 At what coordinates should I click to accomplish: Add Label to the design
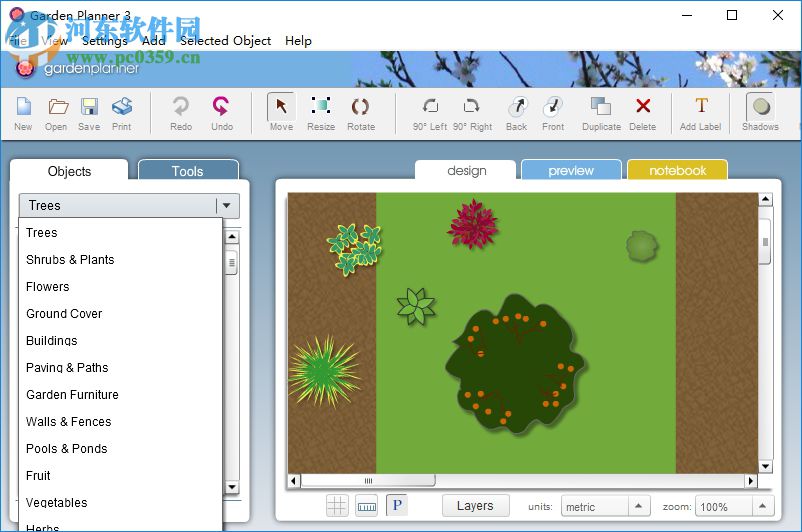coord(701,113)
